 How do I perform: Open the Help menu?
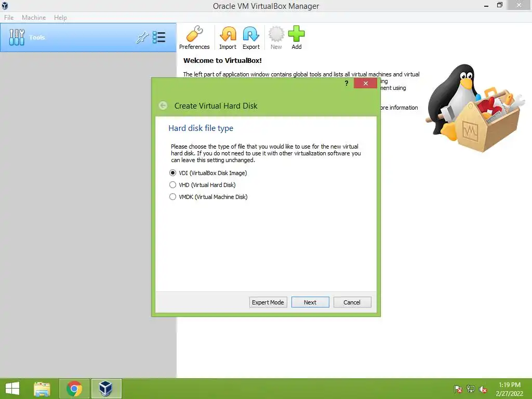(x=60, y=17)
